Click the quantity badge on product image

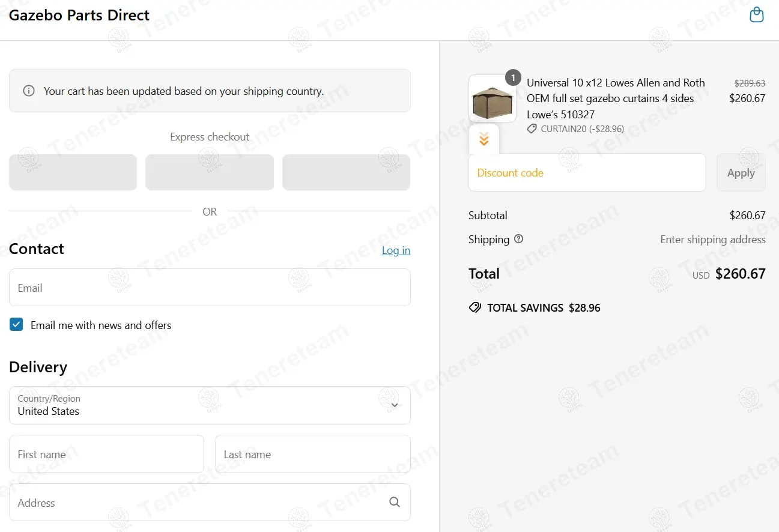click(x=513, y=78)
